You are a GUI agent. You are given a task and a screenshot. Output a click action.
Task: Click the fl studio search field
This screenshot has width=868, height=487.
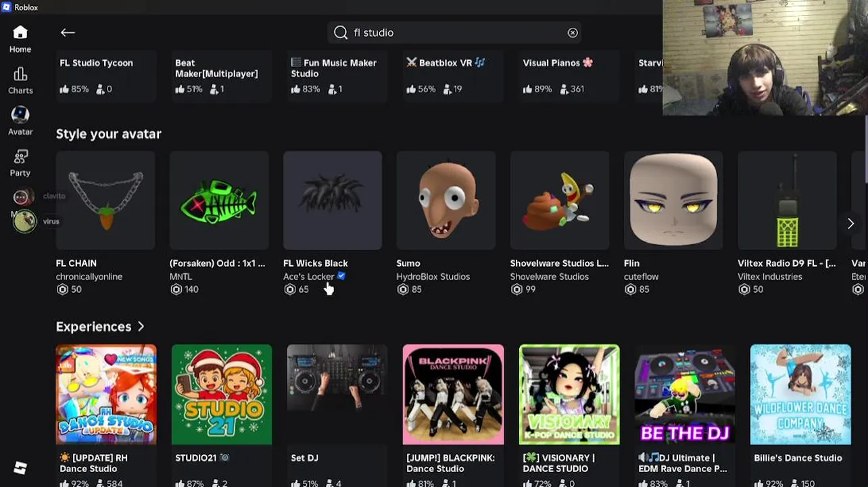tap(454, 32)
